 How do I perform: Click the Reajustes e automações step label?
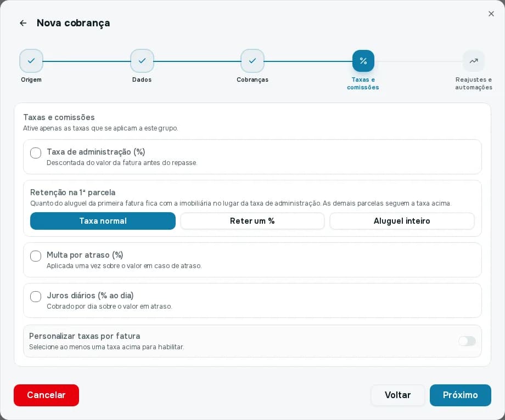[473, 83]
